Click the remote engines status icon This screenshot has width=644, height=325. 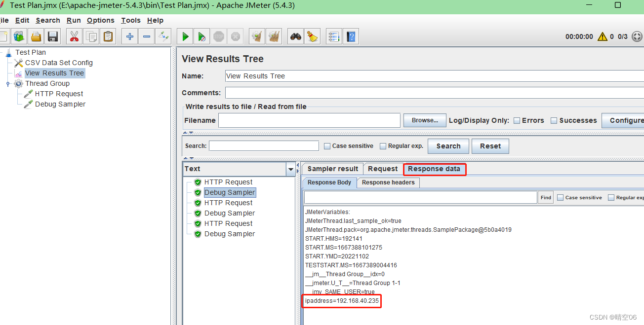click(637, 36)
